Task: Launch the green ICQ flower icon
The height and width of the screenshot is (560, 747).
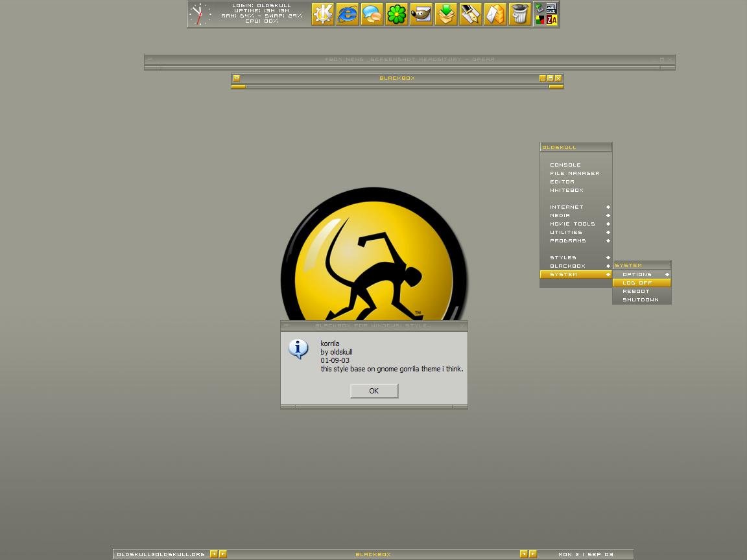Action: point(397,14)
